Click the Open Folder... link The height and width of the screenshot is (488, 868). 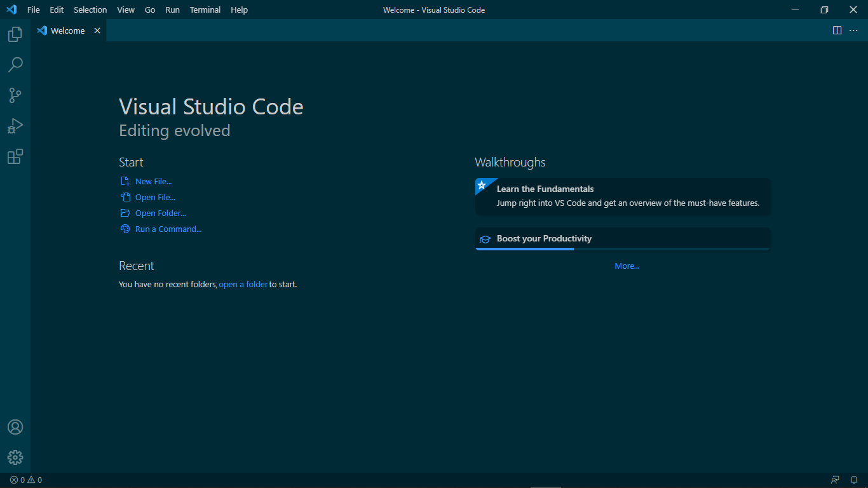pyautogui.click(x=160, y=213)
